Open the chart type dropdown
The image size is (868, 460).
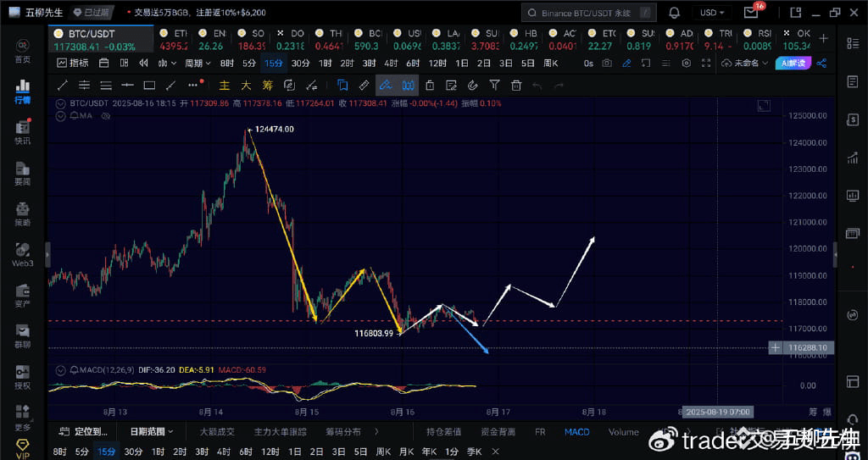pos(167,63)
